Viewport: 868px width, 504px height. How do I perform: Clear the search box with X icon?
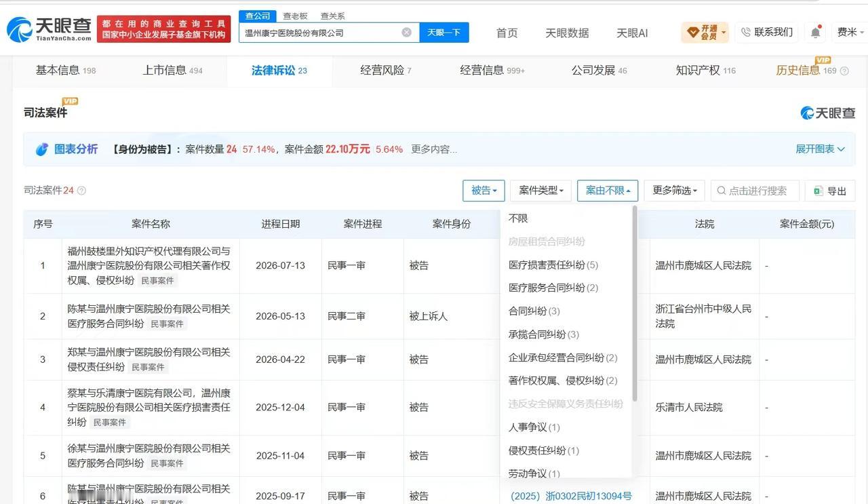point(406,32)
